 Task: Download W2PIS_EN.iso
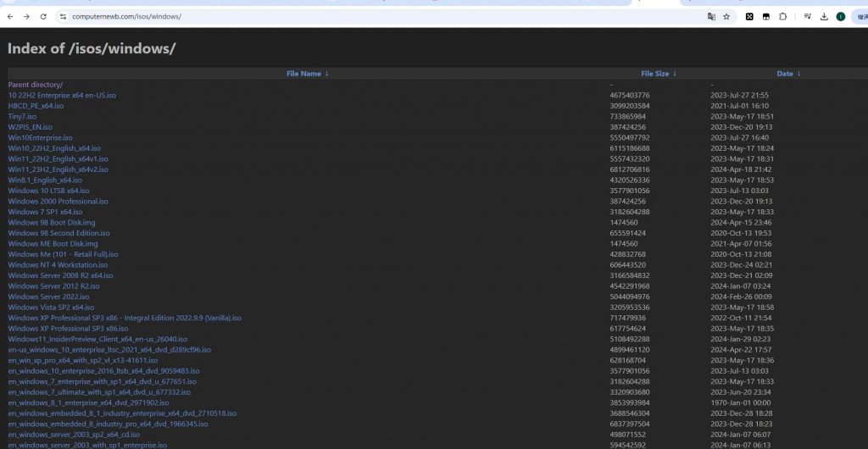tap(30, 127)
